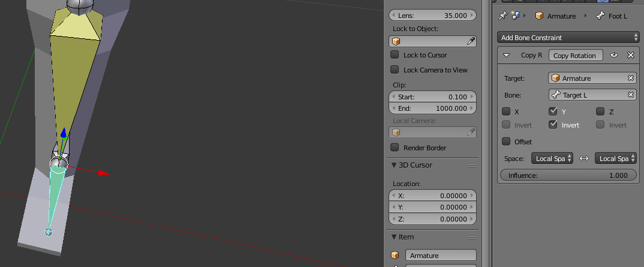Viewport: 644px width, 267px height.
Task: Click the Clip Start value field
Action: point(432,97)
